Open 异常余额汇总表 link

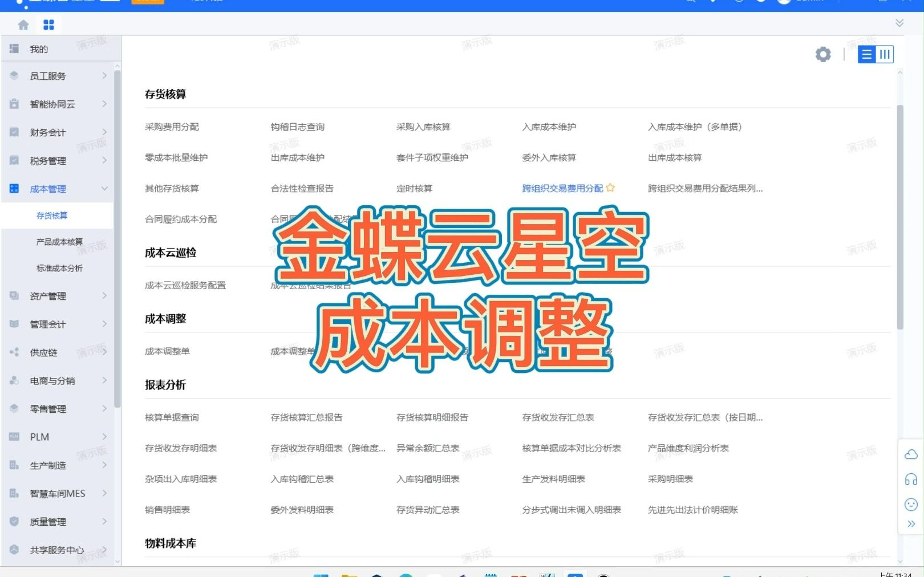[428, 448]
